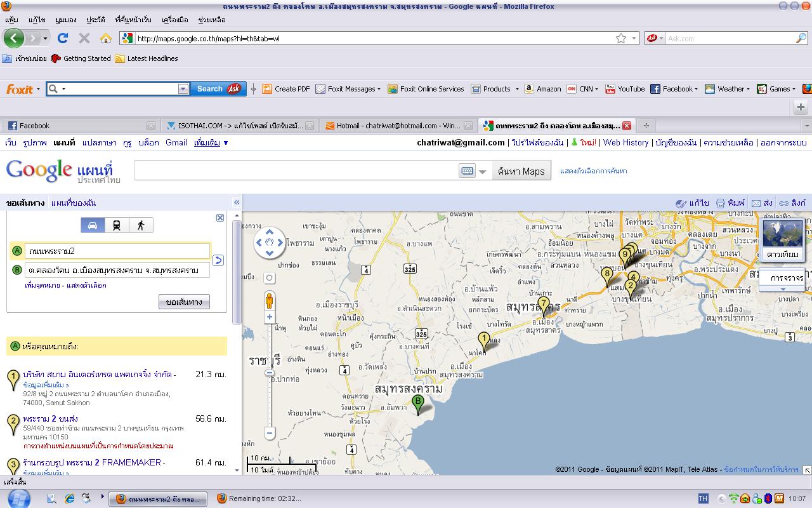
Task: Click the reload page icon
Action: click(62, 38)
